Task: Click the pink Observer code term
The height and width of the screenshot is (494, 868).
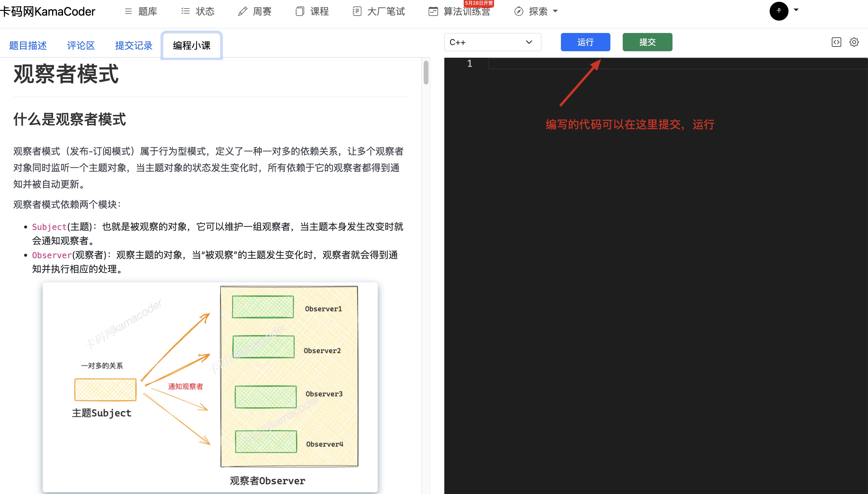Action: click(x=52, y=255)
